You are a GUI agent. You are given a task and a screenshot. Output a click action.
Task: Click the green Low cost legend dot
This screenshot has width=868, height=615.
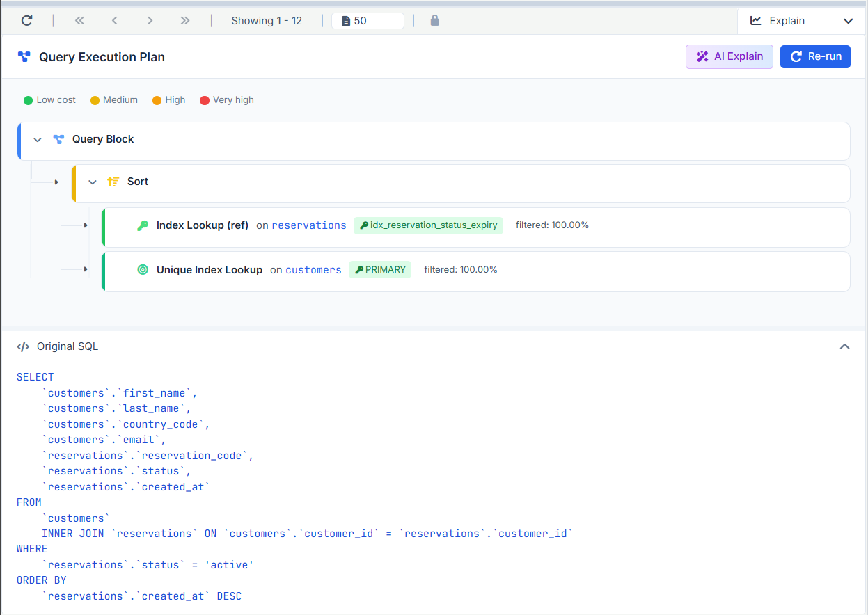click(29, 100)
